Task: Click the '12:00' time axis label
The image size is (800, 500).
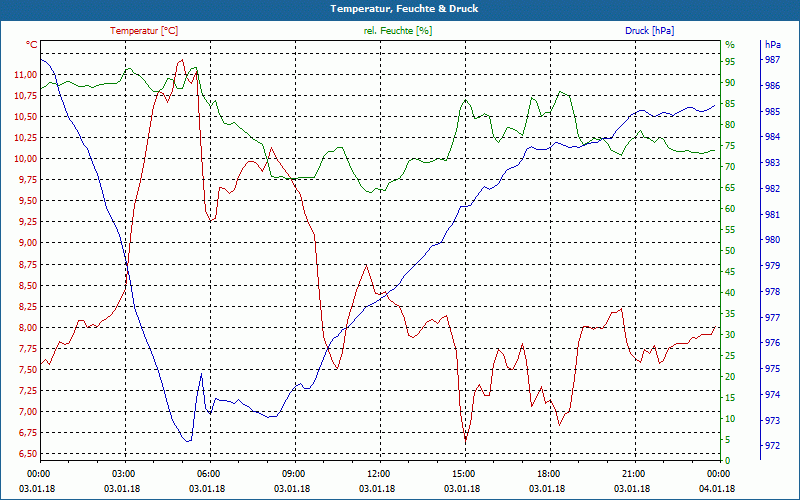Action: (380, 473)
